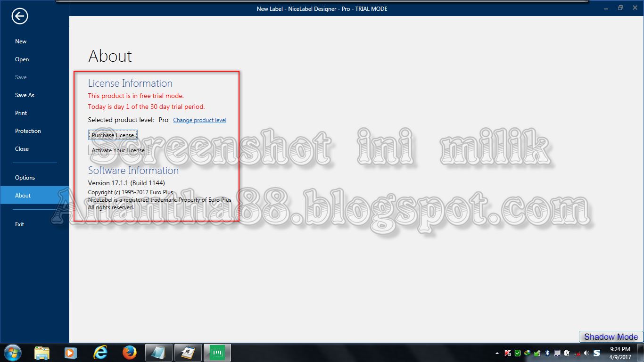Click the 'Software Information' heading
644x362 pixels.
click(x=133, y=171)
